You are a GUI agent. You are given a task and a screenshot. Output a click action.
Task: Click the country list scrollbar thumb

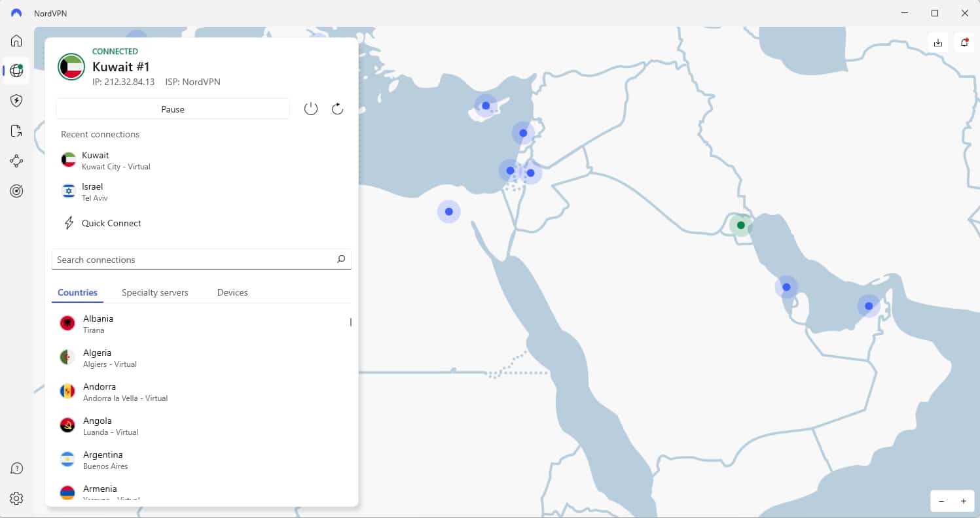tap(351, 322)
